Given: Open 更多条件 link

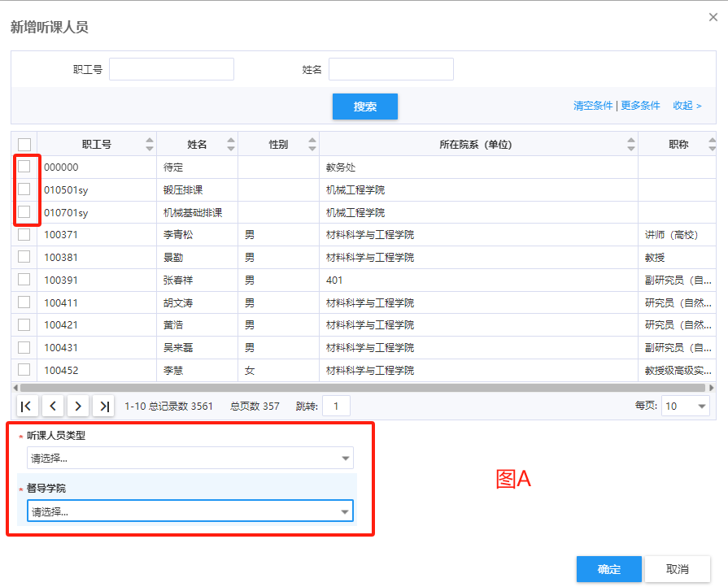Looking at the screenshot, I should coord(640,106).
